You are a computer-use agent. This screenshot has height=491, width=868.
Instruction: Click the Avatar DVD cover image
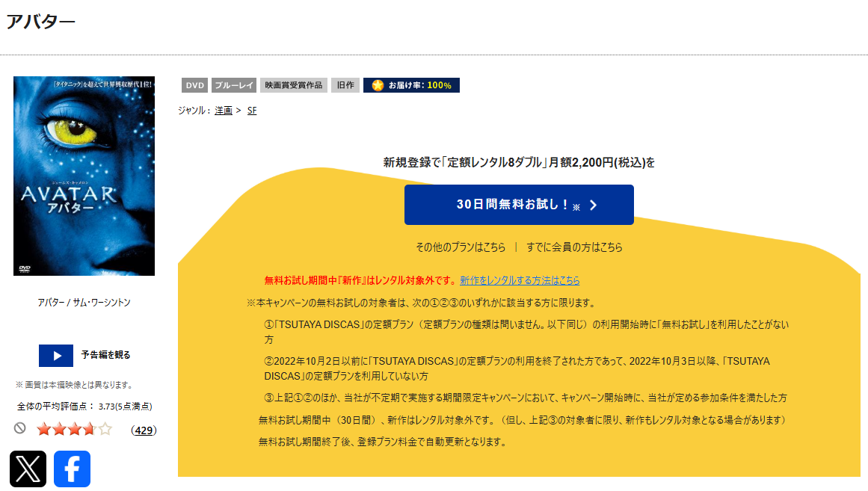coord(84,174)
